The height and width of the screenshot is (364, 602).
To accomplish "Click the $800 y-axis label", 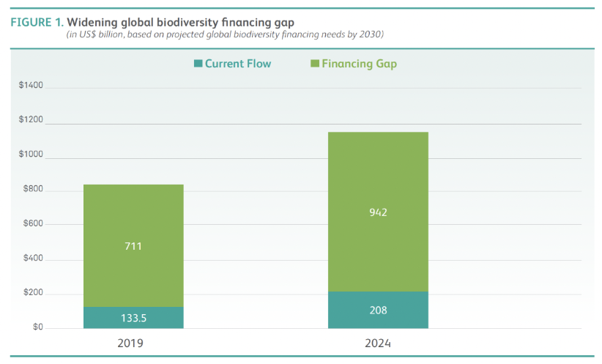I will point(33,188).
